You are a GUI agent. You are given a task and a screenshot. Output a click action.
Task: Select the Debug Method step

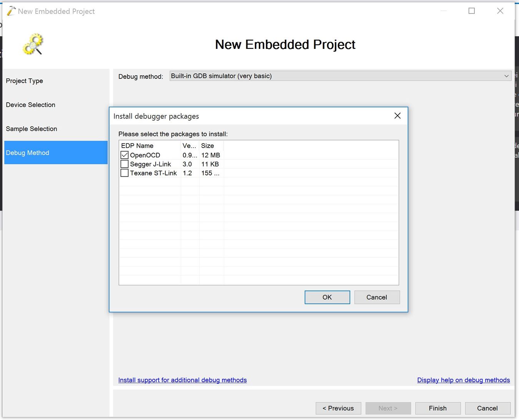27,153
